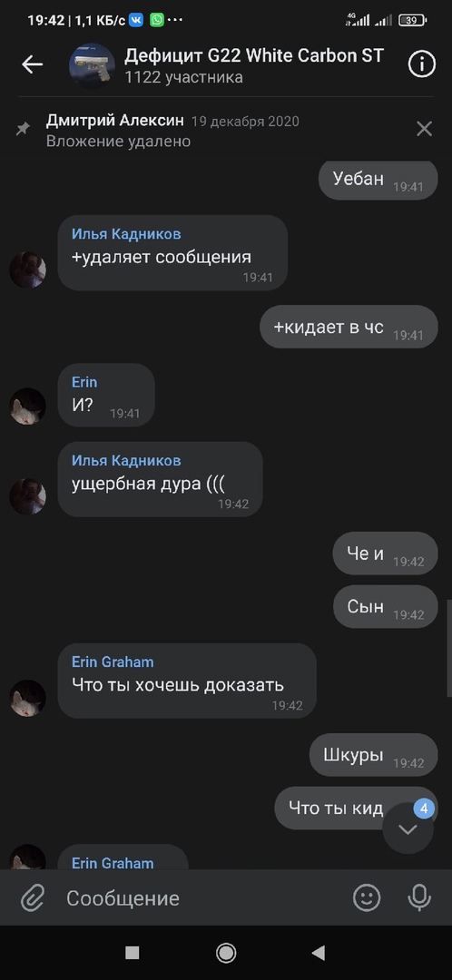452x980 pixels.
Task: Jump to the latest messages with the down chevron
Action: point(408,828)
